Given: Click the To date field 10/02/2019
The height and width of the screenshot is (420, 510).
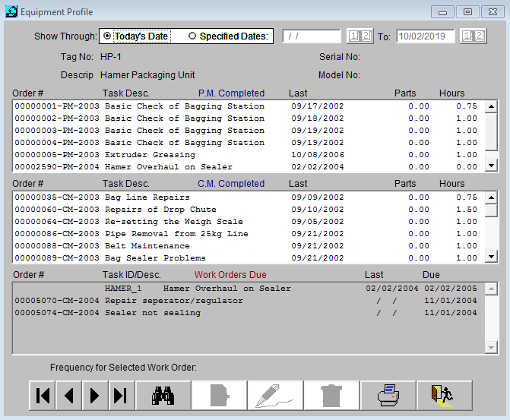Looking at the screenshot, I should point(425,36).
